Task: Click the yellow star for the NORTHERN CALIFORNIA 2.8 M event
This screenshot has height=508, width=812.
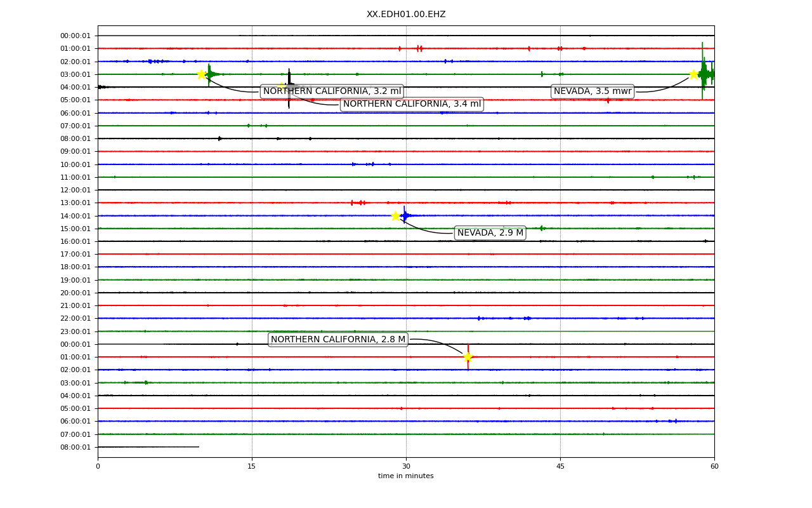Action: click(x=468, y=357)
